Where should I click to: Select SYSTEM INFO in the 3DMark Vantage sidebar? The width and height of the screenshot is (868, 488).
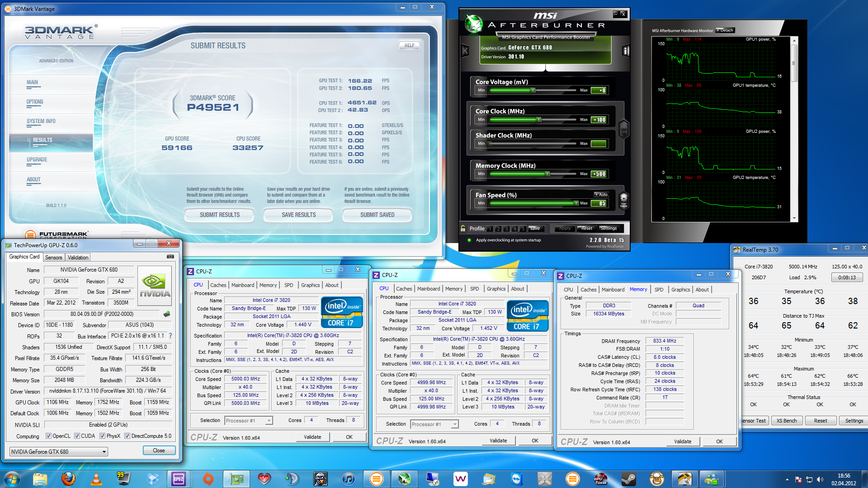41,122
